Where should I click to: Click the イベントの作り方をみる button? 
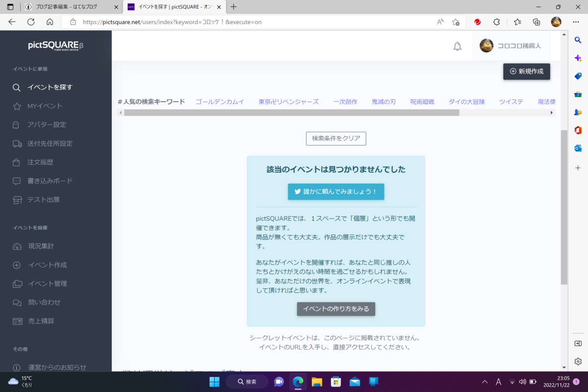tap(336, 309)
